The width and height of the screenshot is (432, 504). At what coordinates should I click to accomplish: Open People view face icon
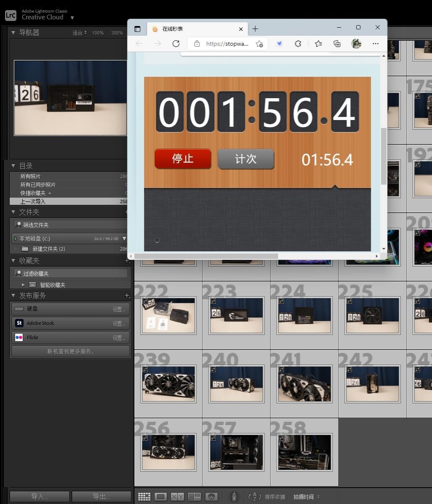(x=213, y=497)
